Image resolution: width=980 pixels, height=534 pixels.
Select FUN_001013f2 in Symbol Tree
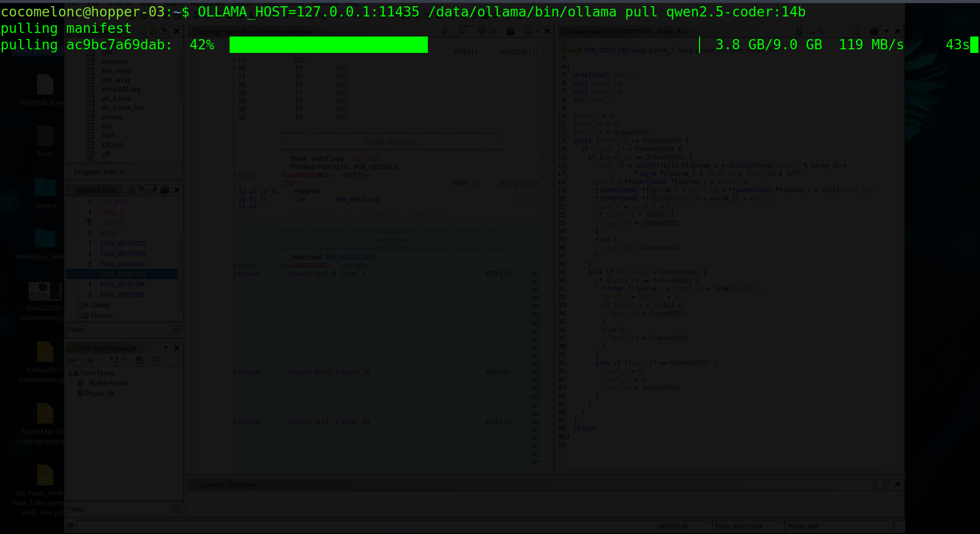point(122,295)
